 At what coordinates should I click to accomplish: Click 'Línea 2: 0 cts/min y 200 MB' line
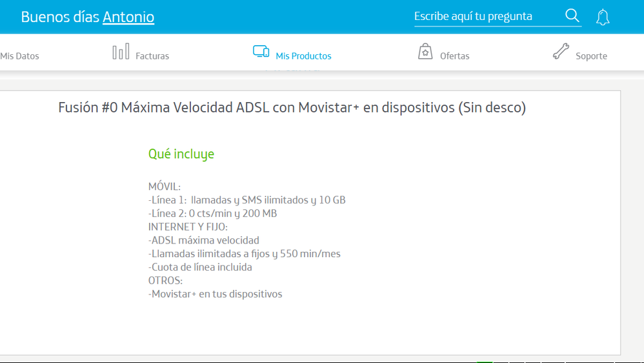[x=212, y=213]
